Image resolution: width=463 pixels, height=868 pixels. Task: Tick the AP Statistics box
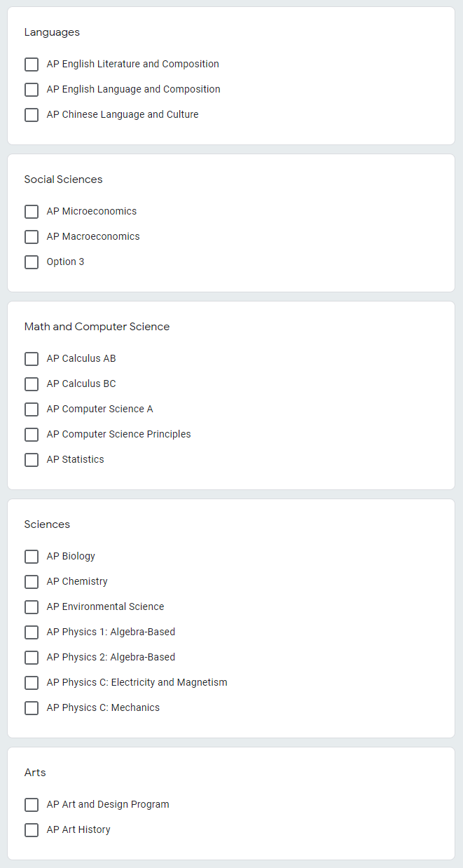pyautogui.click(x=32, y=460)
